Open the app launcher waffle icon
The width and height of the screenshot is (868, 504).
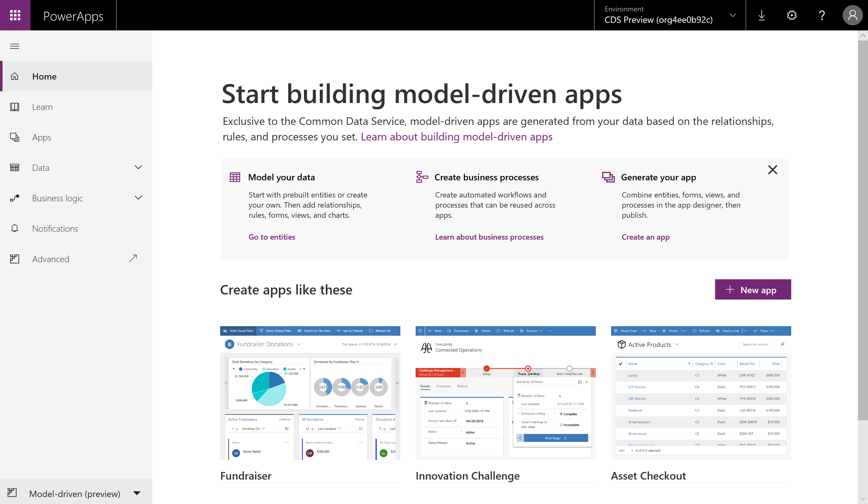15,15
